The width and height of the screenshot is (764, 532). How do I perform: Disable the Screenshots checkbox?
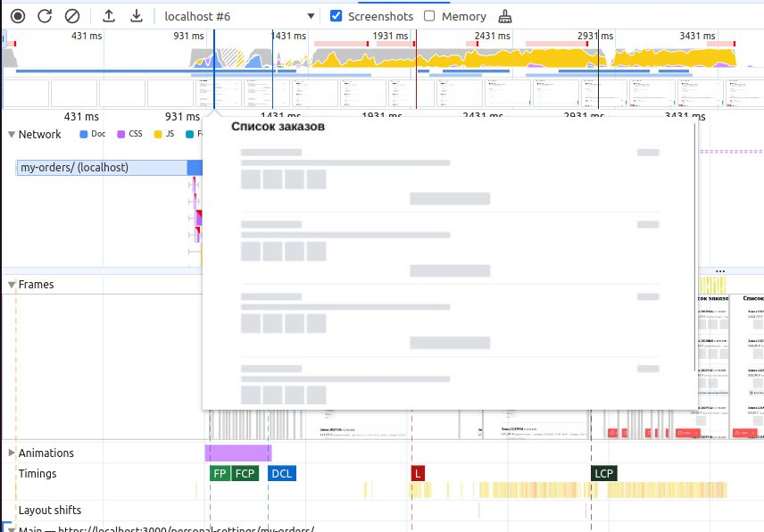[x=336, y=16]
